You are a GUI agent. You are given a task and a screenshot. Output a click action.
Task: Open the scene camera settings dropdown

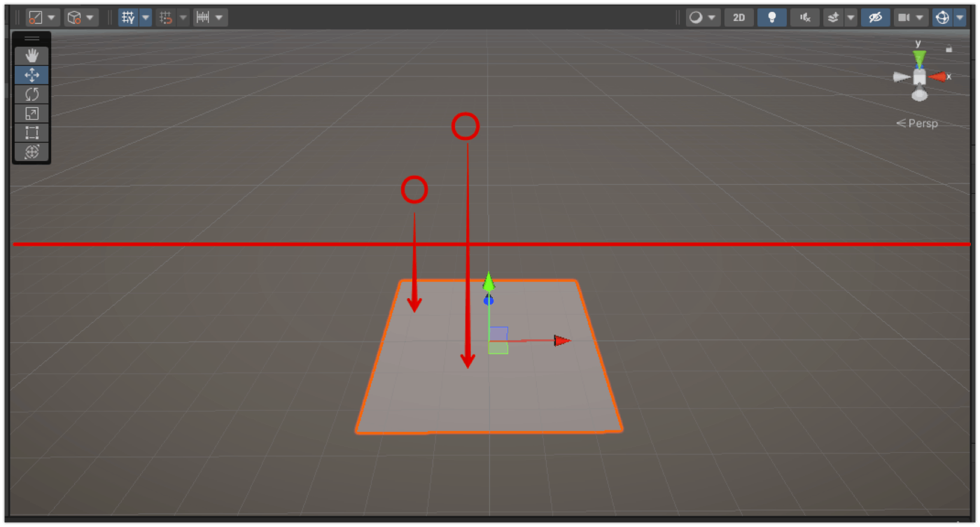911,17
